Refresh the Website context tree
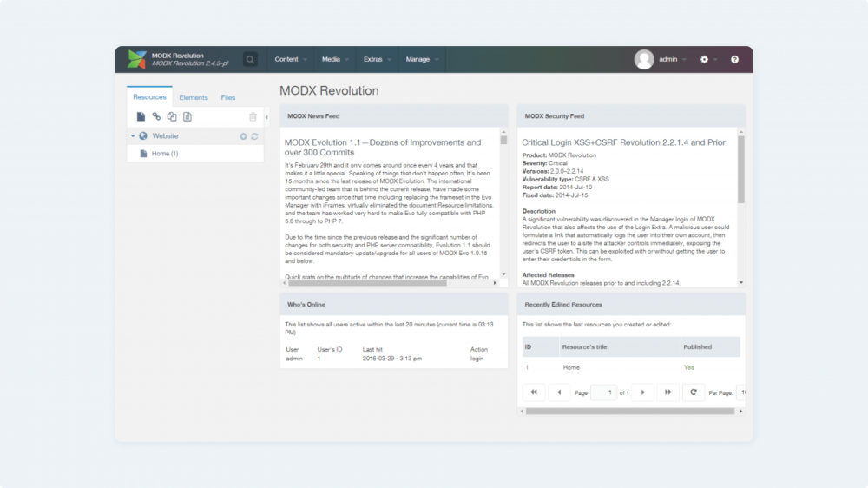Screen dimensions: 868x488 point(254,136)
